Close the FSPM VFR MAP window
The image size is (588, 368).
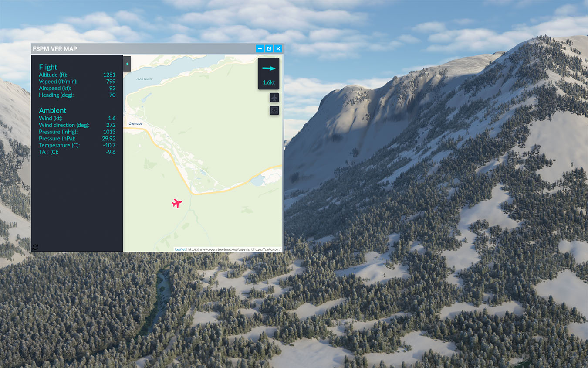click(x=278, y=48)
